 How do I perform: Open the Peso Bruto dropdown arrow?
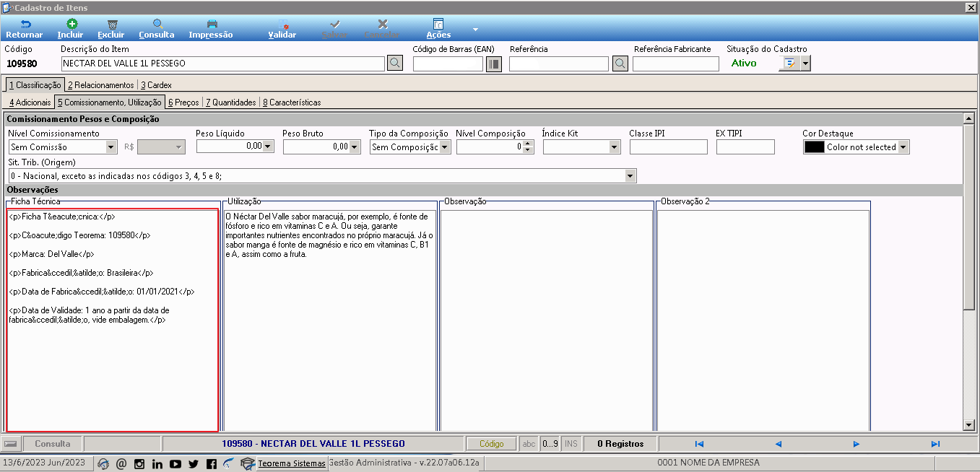[355, 147]
